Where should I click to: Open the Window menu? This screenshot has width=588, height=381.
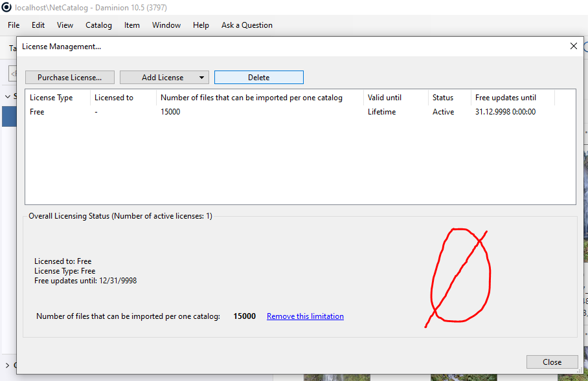[166, 25]
